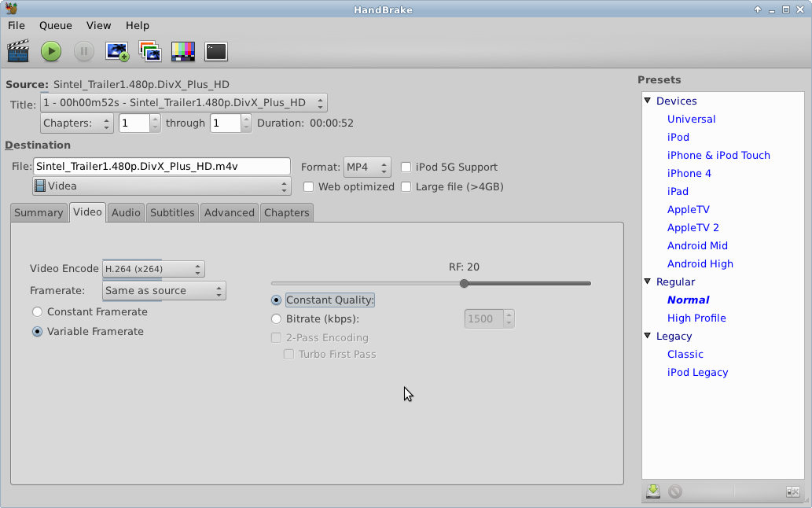Click the HandBrake app icon in title bar
Image resolution: width=812 pixels, height=508 pixels.
pos(11,9)
